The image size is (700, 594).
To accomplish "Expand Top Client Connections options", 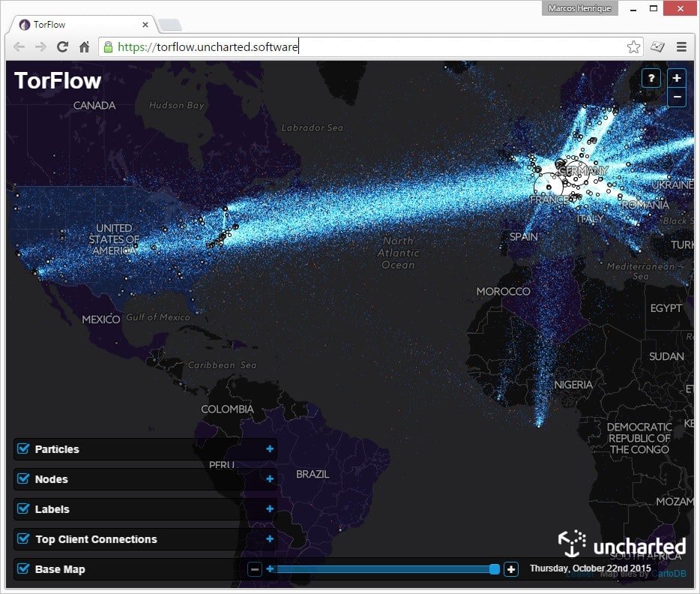I will click(x=270, y=538).
